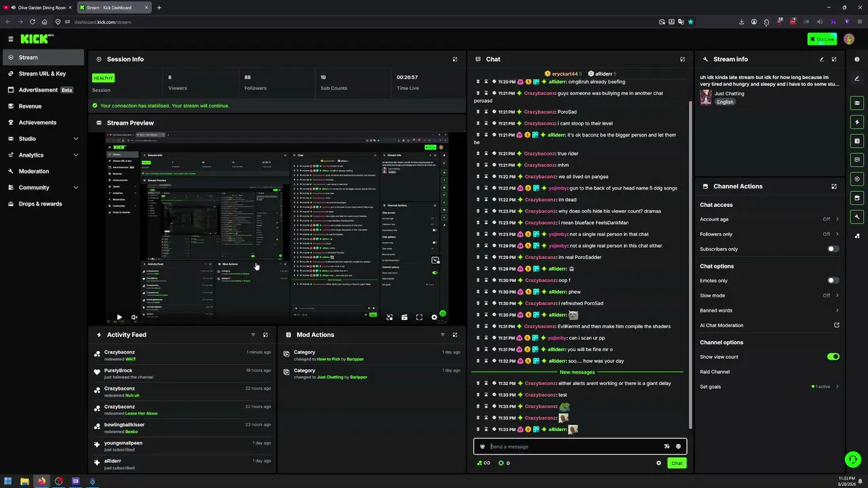Open the Revenue page
This screenshot has height=488, width=868.
pos(43,106)
